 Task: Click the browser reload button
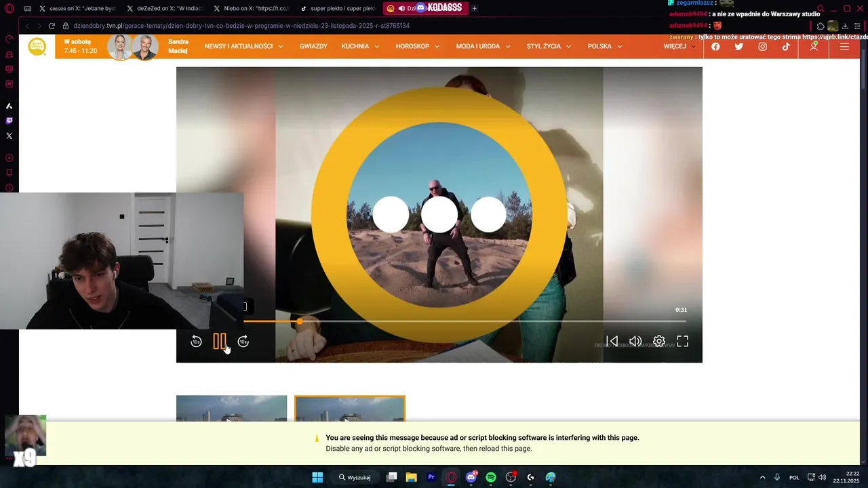(52, 26)
